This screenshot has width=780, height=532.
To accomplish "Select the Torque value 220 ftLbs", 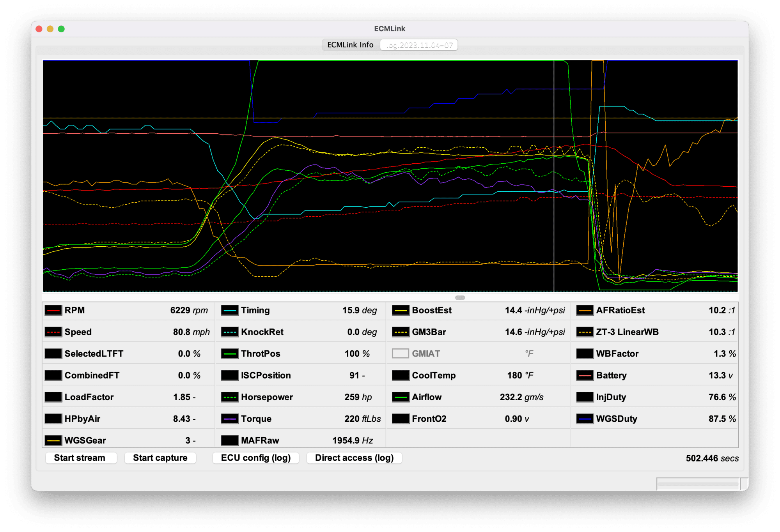I will [363, 419].
